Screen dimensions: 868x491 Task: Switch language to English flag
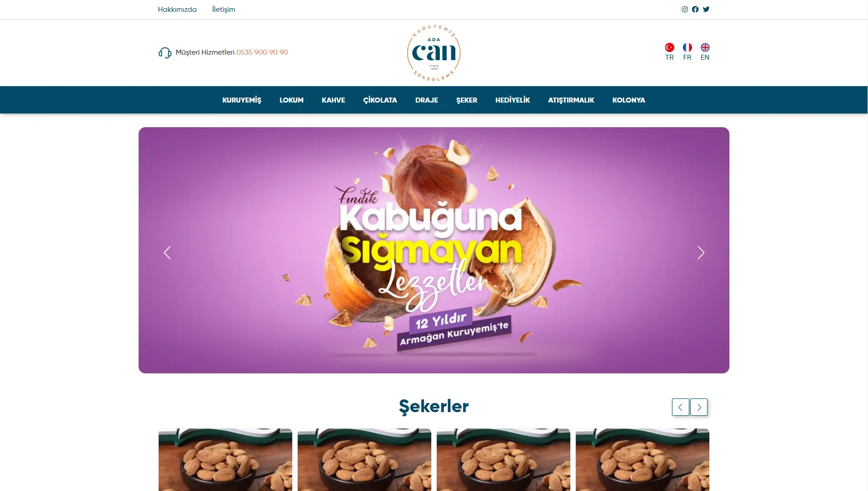[x=705, y=47]
